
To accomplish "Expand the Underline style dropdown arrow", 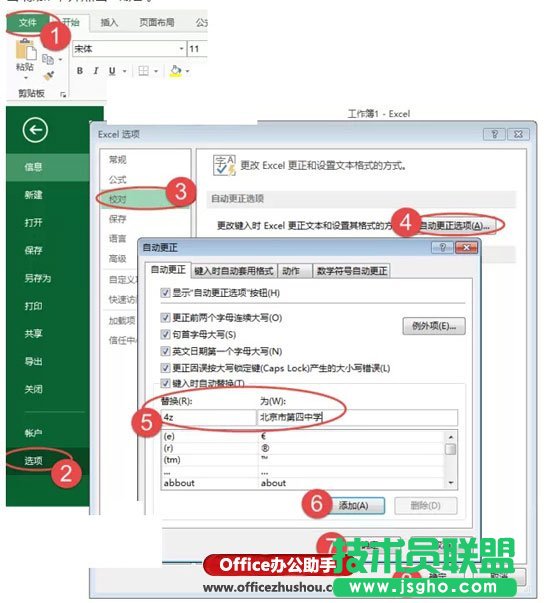I will 124,71.
